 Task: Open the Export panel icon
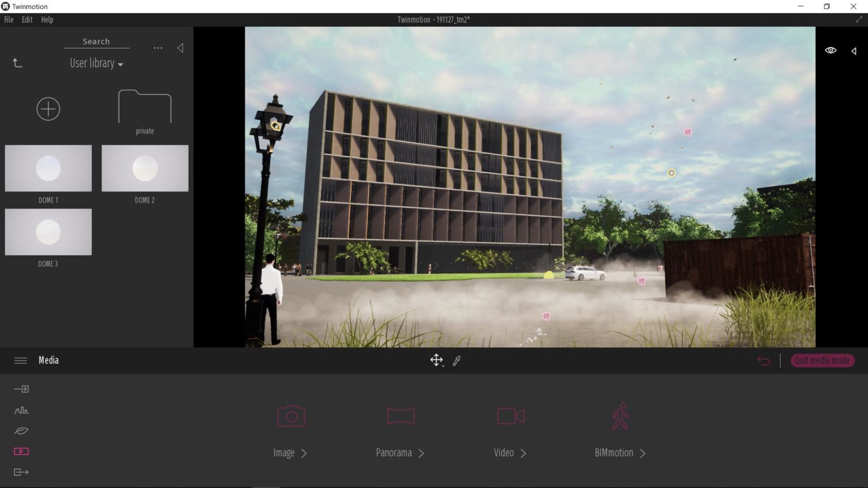[x=21, y=472]
